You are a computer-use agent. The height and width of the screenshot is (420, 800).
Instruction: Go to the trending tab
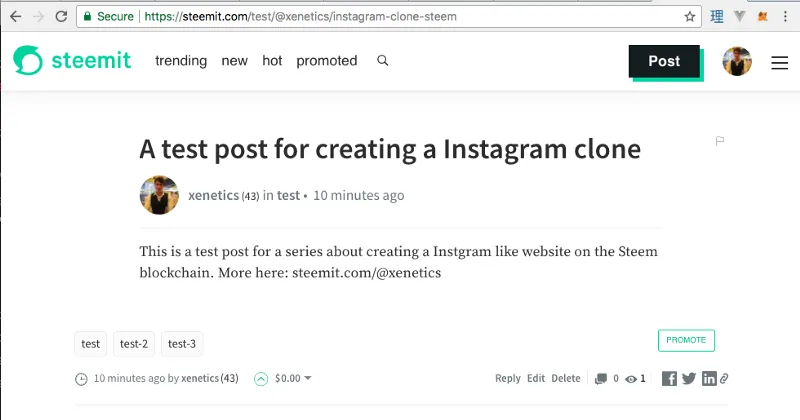(x=181, y=61)
